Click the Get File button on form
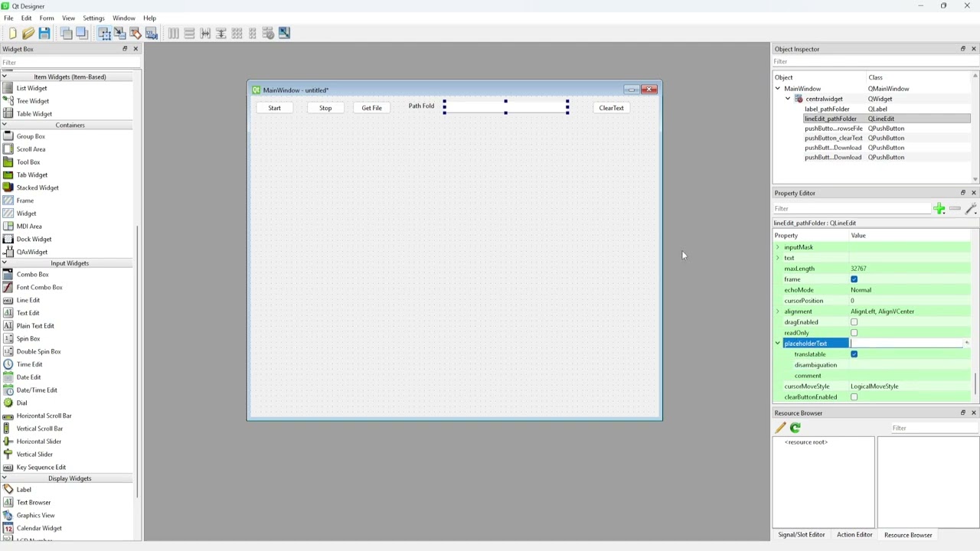This screenshot has width=980, height=551. (x=372, y=108)
